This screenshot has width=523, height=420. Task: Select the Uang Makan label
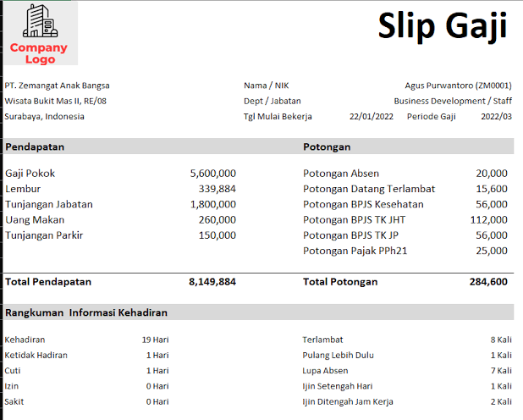(x=34, y=220)
